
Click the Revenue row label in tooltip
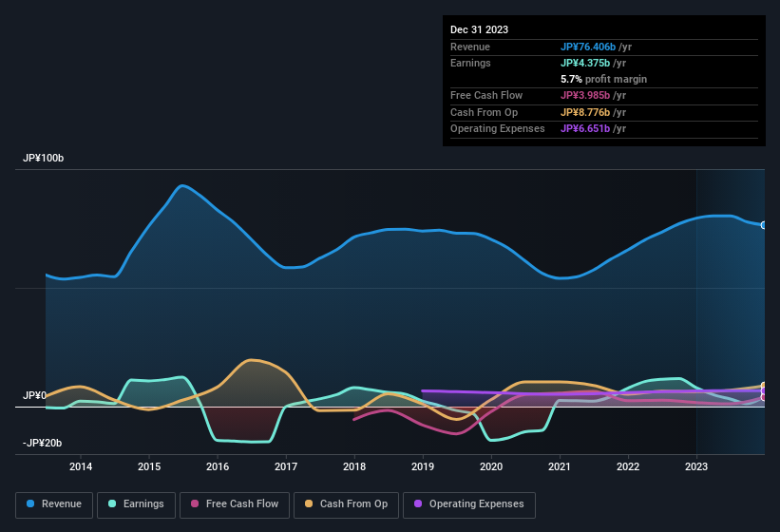pyautogui.click(x=470, y=47)
